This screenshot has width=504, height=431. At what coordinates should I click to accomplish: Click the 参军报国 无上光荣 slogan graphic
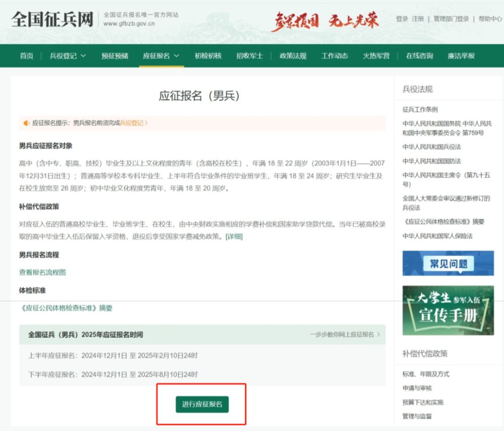325,21
